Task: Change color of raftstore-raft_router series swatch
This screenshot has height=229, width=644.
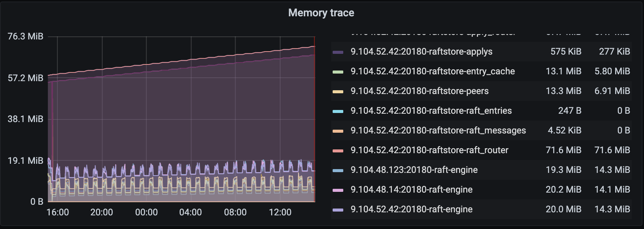Action: point(338,151)
